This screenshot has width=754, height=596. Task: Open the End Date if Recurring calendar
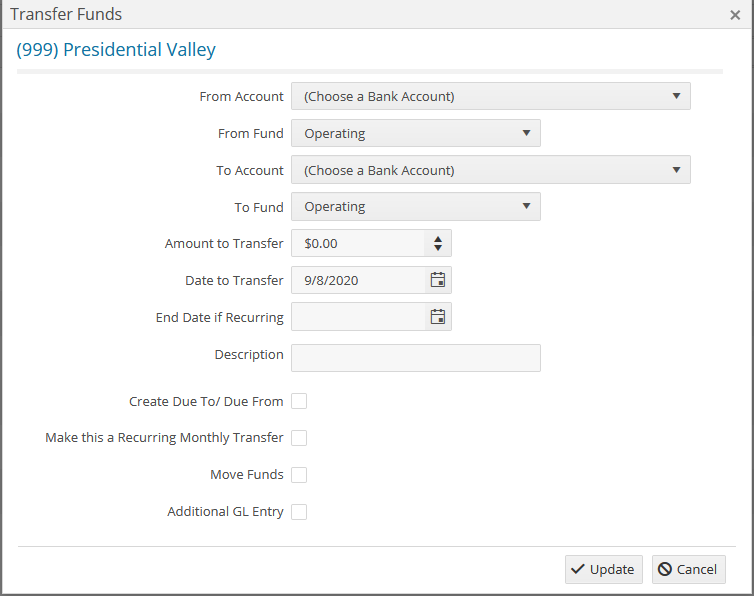(x=437, y=317)
